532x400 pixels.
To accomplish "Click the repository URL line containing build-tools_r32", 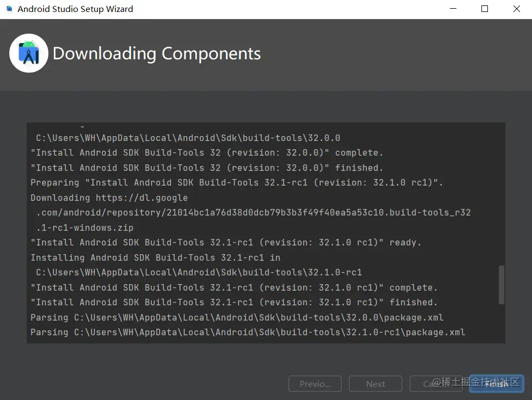I will point(253,213).
